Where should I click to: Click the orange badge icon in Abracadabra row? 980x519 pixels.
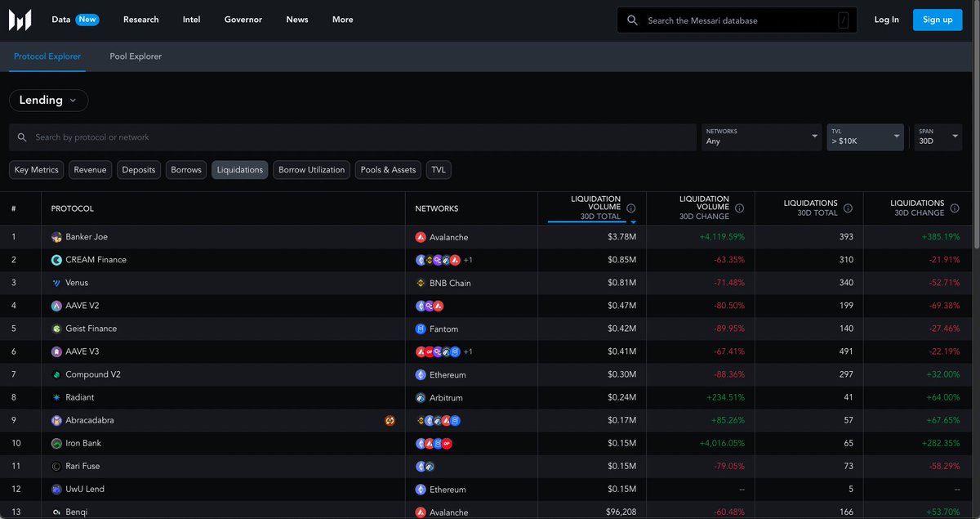pos(390,420)
